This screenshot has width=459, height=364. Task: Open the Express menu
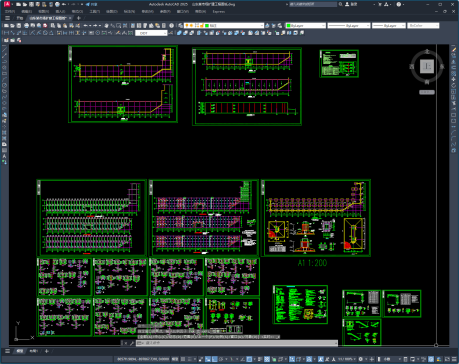(x=219, y=11)
